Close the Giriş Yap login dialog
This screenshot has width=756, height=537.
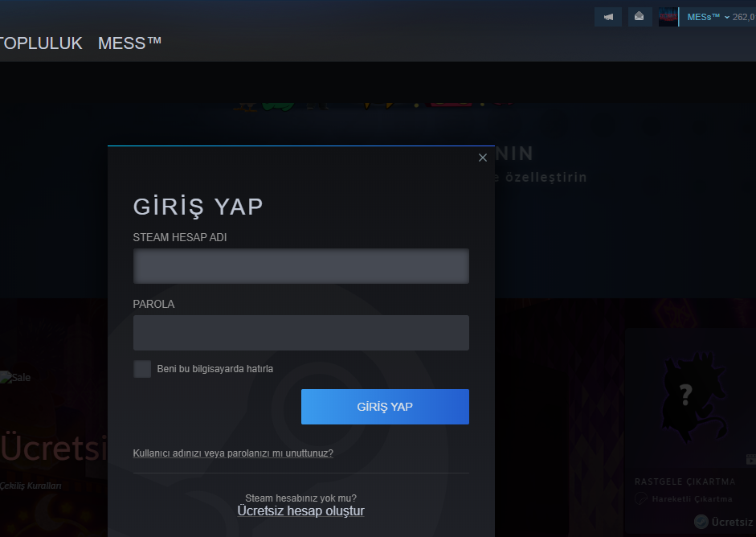point(483,158)
